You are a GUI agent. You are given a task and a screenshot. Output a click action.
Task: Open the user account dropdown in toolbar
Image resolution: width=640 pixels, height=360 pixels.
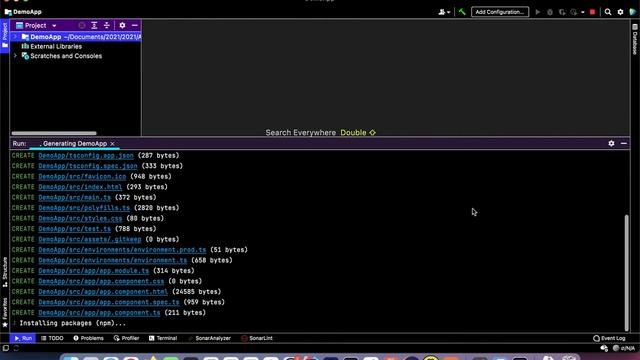[x=444, y=12]
